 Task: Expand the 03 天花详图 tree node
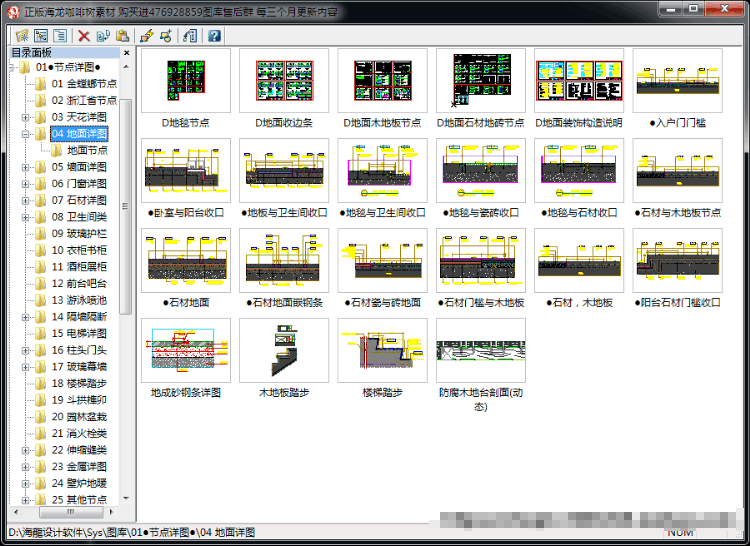pos(25,117)
